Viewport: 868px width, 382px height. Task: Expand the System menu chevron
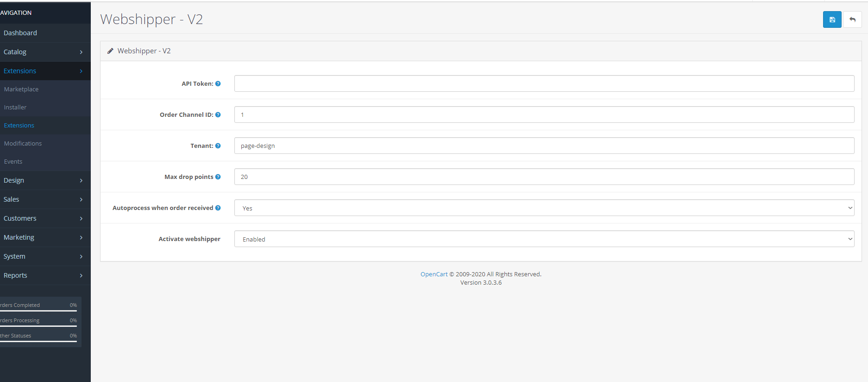81,256
